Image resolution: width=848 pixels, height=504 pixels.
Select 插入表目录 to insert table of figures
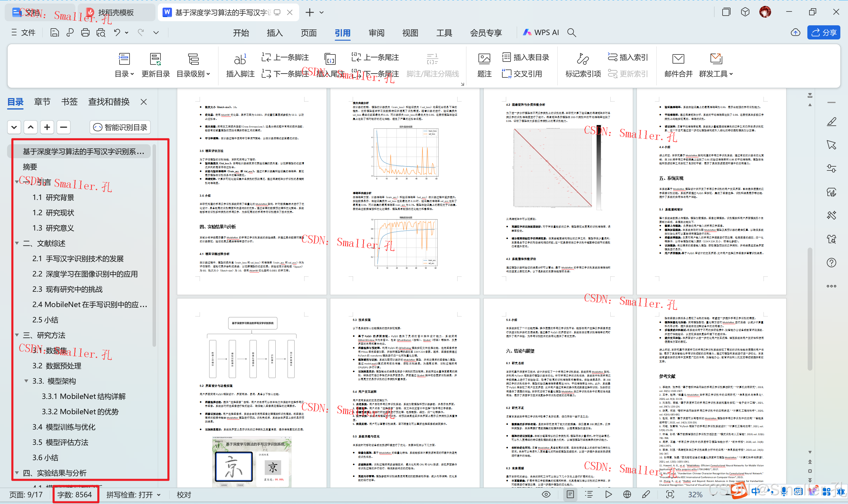click(525, 57)
